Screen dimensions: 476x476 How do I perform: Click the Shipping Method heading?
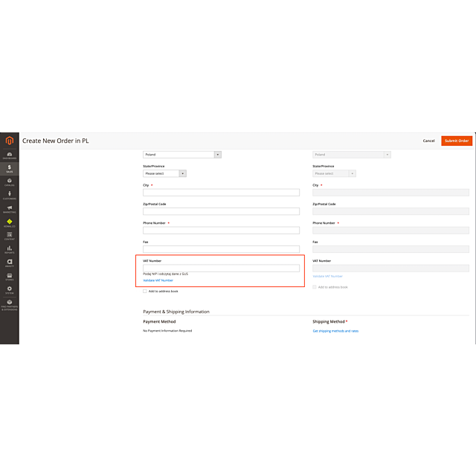click(x=329, y=321)
